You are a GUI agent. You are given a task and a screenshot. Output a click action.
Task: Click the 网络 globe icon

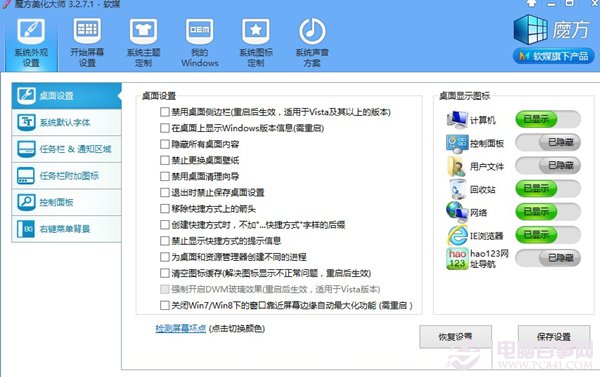point(457,212)
